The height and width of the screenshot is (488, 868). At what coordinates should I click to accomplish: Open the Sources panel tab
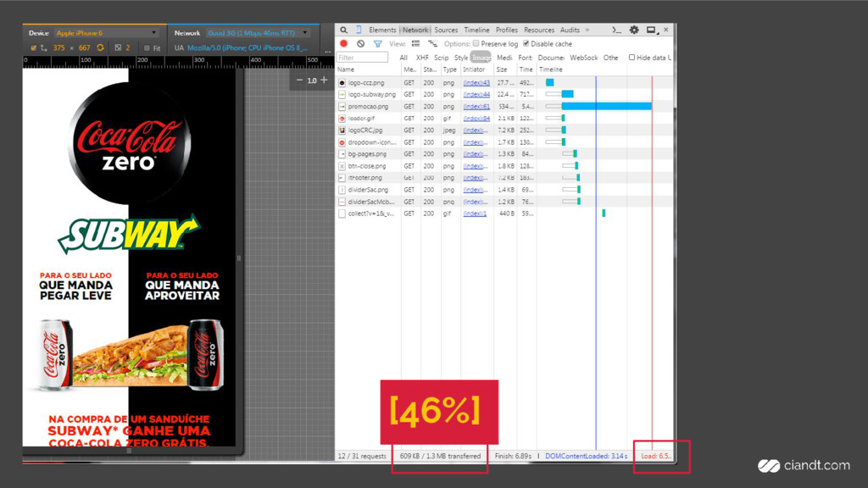coord(446,30)
